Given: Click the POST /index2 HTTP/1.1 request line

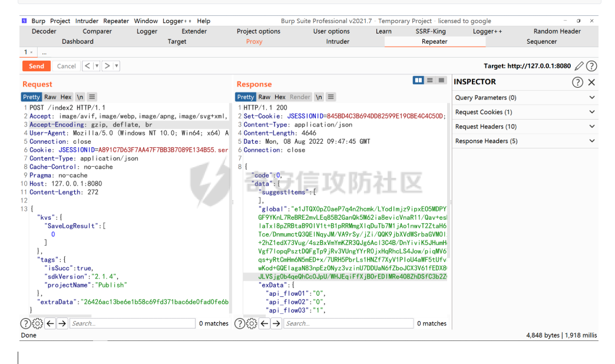Looking at the screenshot, I should click(x=68, y=107).
